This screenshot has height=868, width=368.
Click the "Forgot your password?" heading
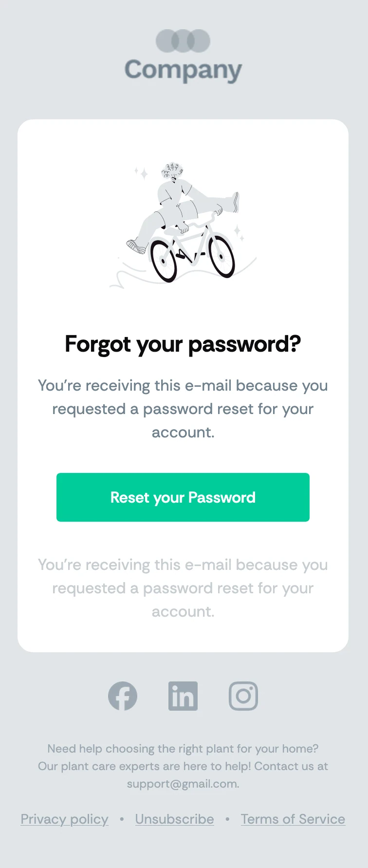183,344
